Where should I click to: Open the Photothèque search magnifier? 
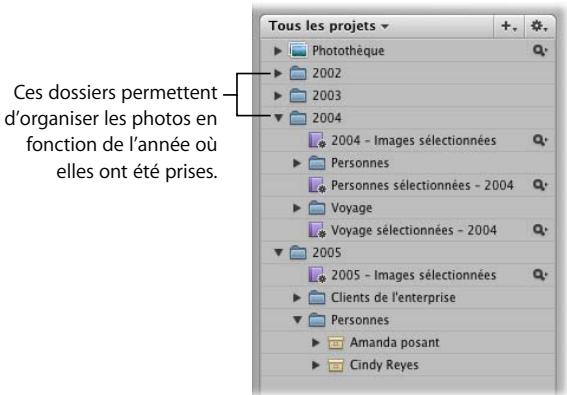tap(540, 50)
